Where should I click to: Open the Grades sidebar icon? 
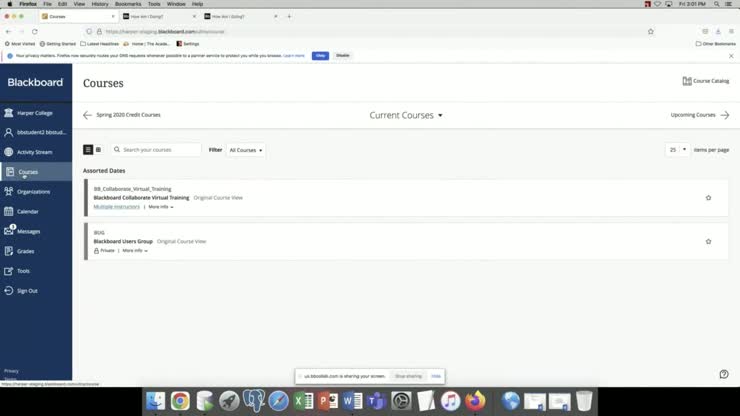tap(8, 251)
